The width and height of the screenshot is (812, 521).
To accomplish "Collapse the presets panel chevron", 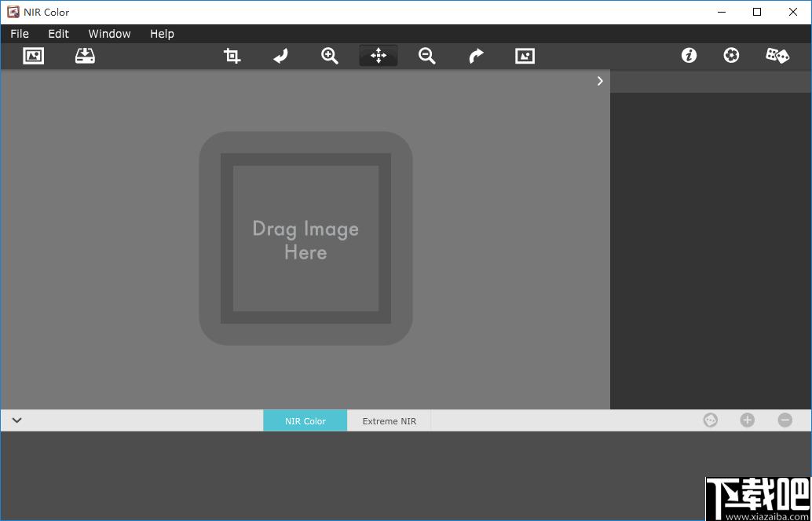I will [x=16, y=420].
